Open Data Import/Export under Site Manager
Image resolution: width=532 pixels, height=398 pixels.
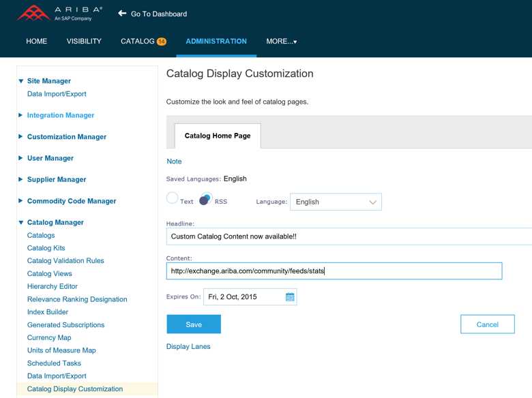(57, 94)
